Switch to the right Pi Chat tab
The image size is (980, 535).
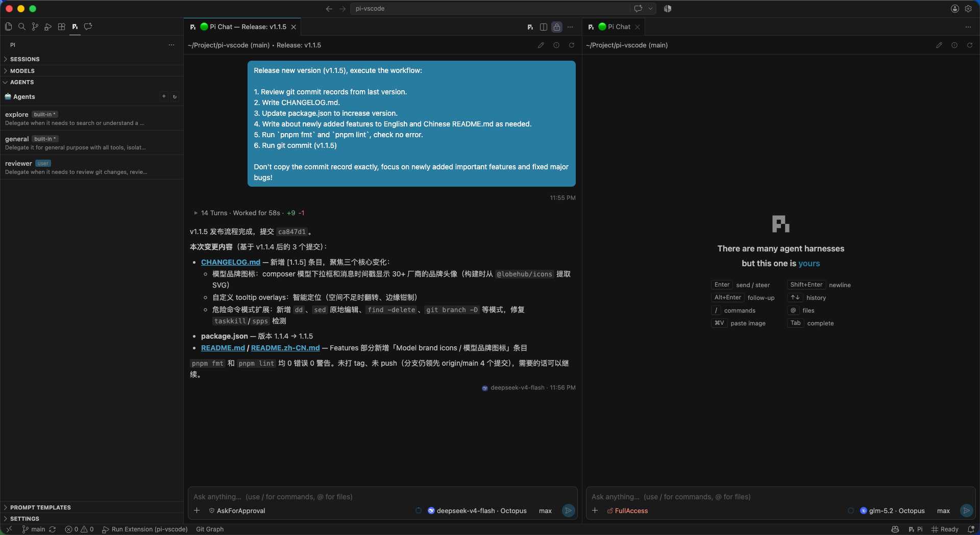[615, 27]
